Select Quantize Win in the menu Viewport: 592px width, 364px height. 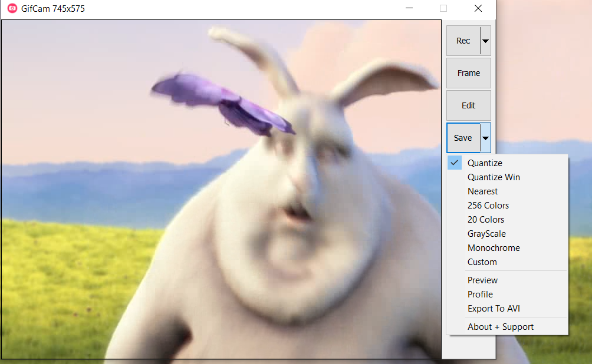pos(508,177)
